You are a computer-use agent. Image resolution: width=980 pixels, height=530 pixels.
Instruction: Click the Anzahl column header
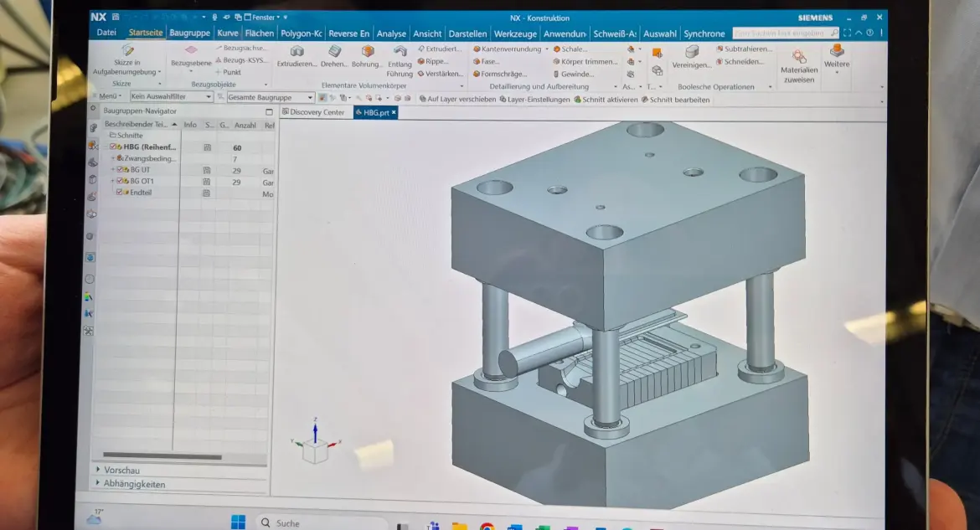click(245, 125)
